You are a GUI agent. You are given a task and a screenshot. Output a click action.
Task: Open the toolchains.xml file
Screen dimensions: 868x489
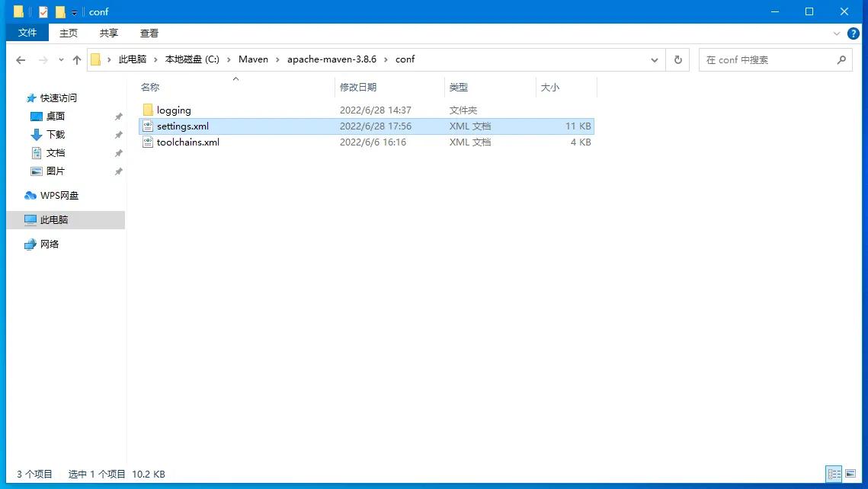187,142
